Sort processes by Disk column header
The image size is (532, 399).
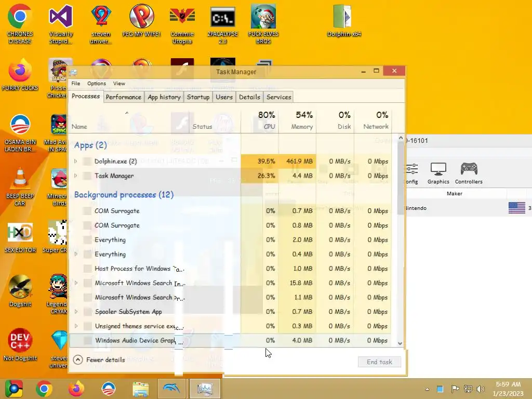pos(335,121)
